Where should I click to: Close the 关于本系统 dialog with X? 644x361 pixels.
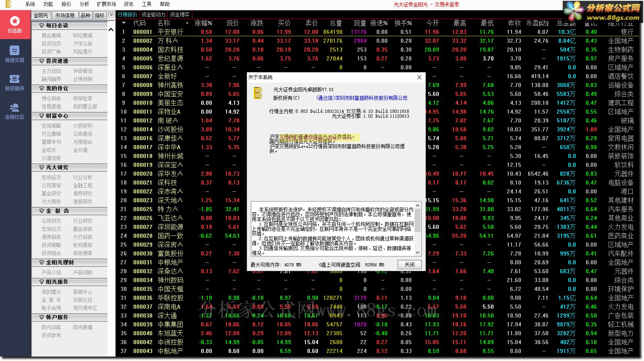pos(419,77)
